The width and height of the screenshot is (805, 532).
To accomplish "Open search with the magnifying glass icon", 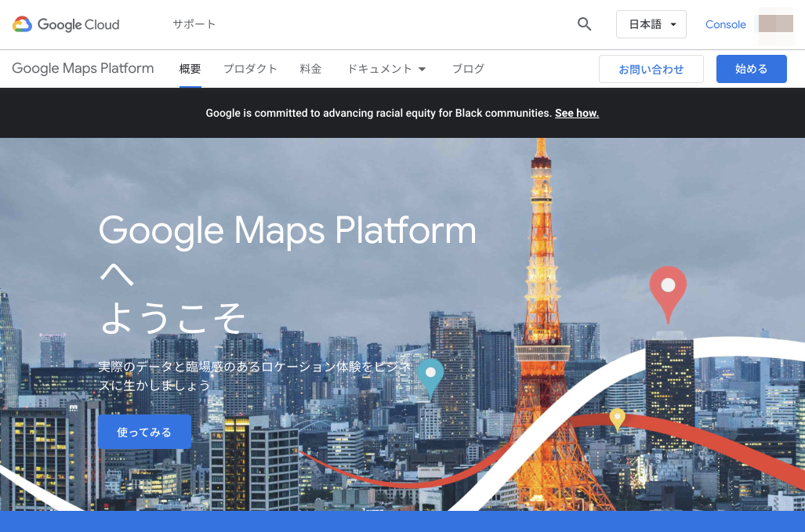I will pyautogui.click(x=584, y=24).
